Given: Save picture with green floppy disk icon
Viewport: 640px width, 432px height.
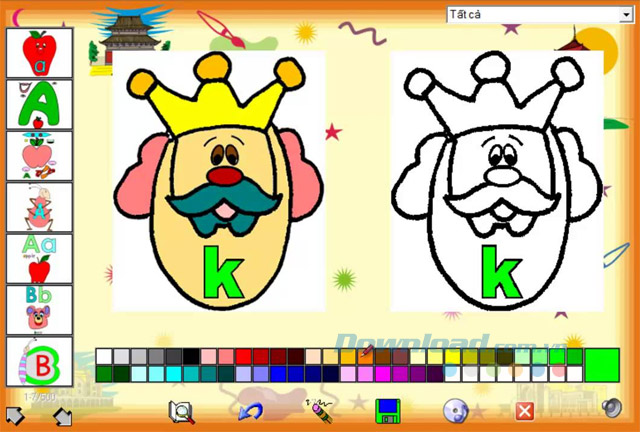Looking at the screenshot, I should pyautogui.click(x=387, y=411).
